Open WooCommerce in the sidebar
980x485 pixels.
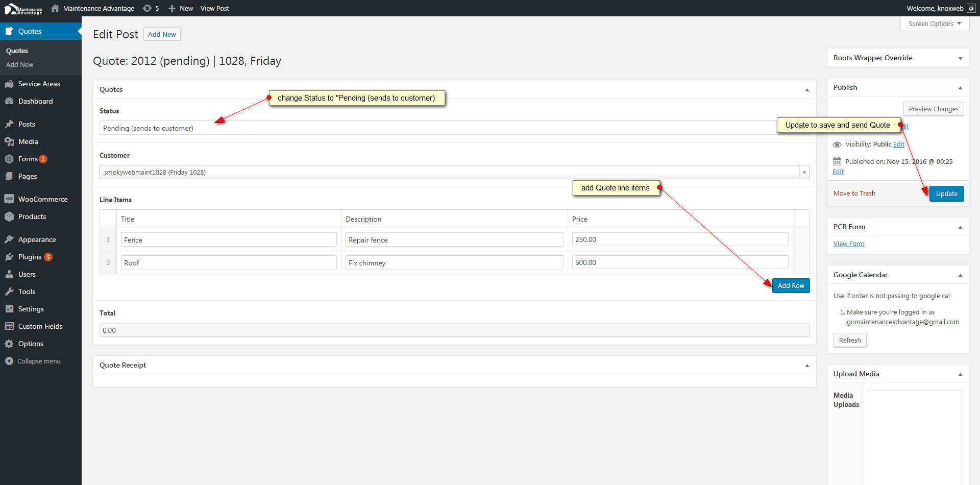click(x=43, y=199)
